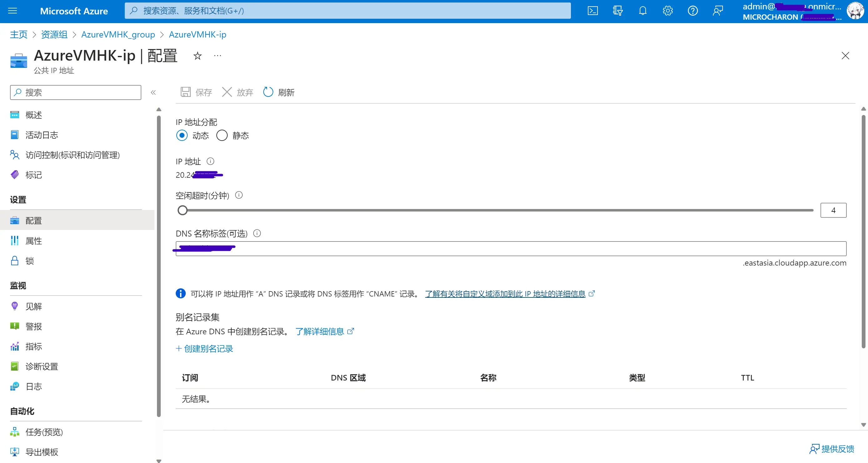Refresh the configuration page
The height and width of the screenshot is (463, 868).
click(x=279, y=92)
